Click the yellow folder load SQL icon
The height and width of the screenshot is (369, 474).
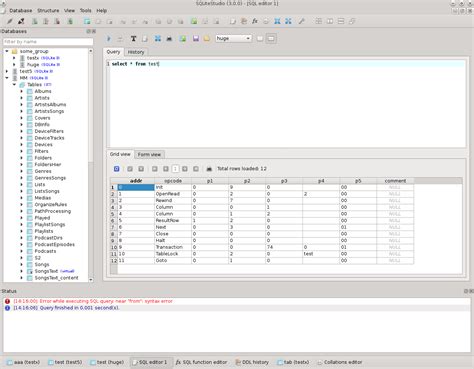[x=207, y=39]
